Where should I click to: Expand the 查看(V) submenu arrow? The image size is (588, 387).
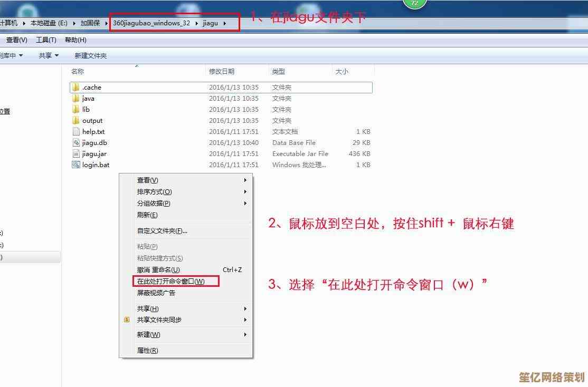245,180
